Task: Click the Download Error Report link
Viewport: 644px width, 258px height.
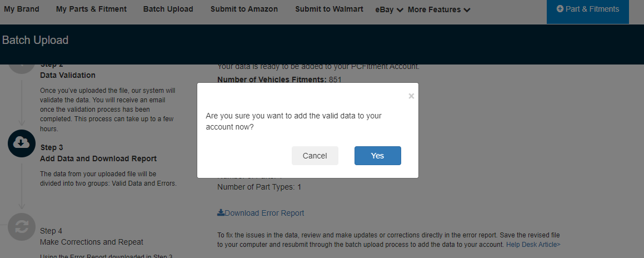Action: (264, 213)
